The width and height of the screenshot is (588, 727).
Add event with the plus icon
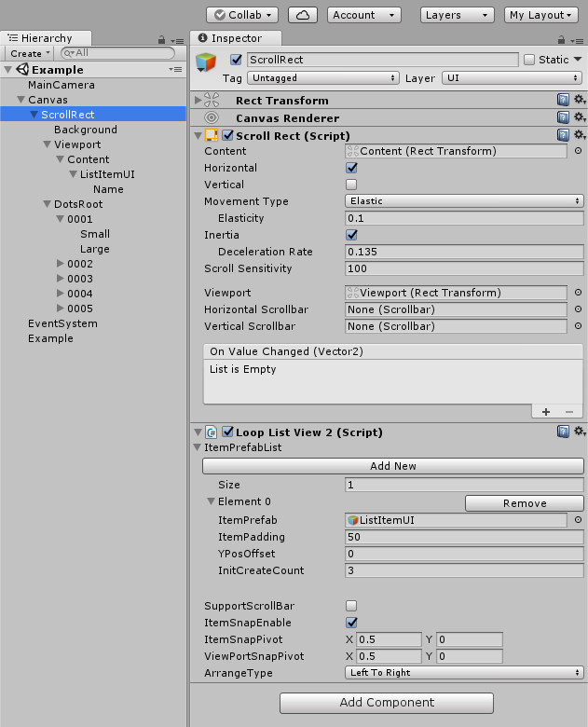coord(546,412)
